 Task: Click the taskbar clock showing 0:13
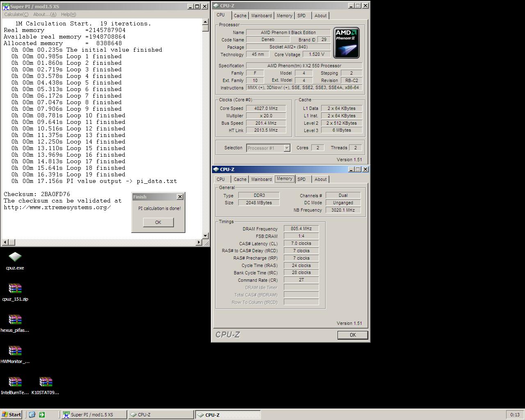coord(515,415)
